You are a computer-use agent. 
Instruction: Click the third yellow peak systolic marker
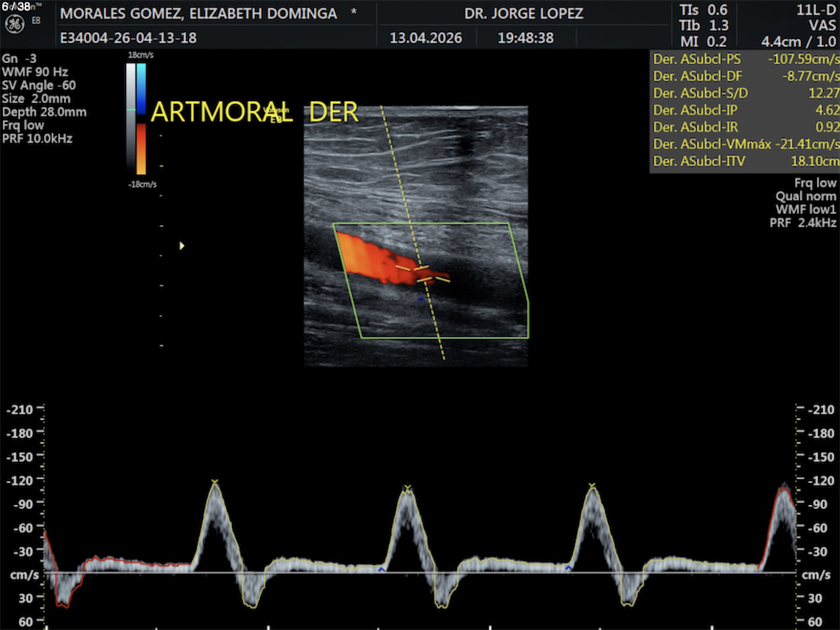coord(592,486)
